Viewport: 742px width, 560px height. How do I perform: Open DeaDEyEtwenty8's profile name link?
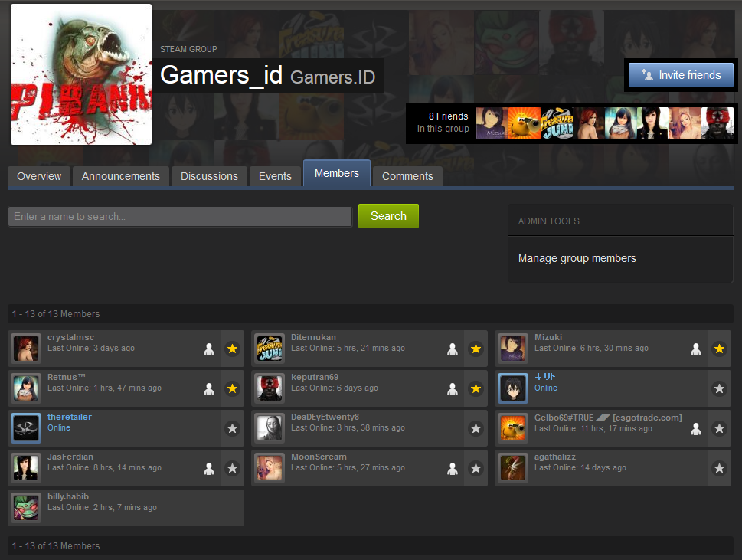[x=325, y=417]
